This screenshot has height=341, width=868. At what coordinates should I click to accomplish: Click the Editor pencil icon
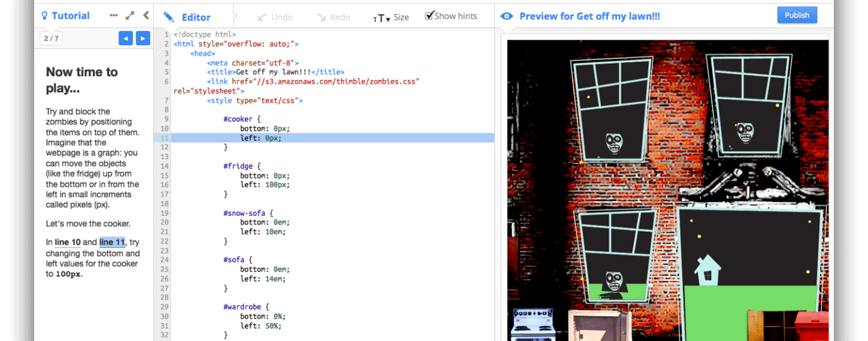[169, 17]
